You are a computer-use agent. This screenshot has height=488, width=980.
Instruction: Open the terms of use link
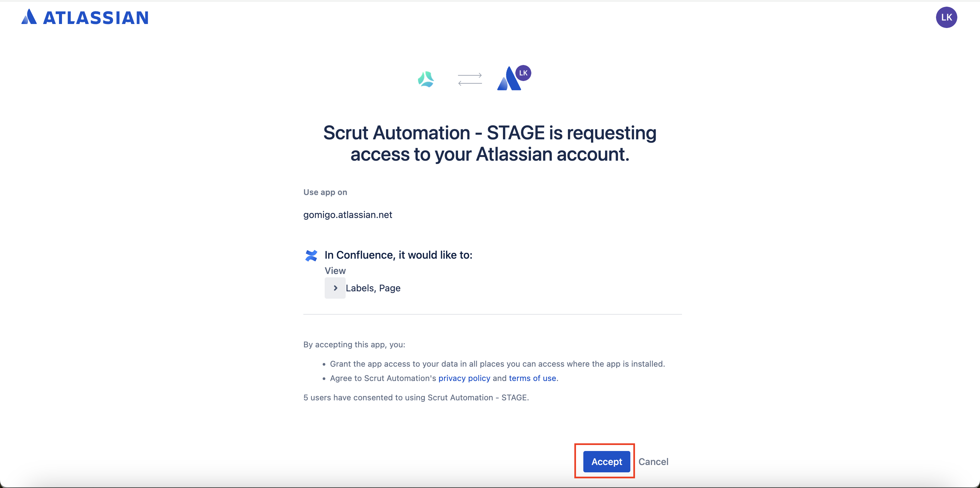pyautogui.click(x=532, y=378)
